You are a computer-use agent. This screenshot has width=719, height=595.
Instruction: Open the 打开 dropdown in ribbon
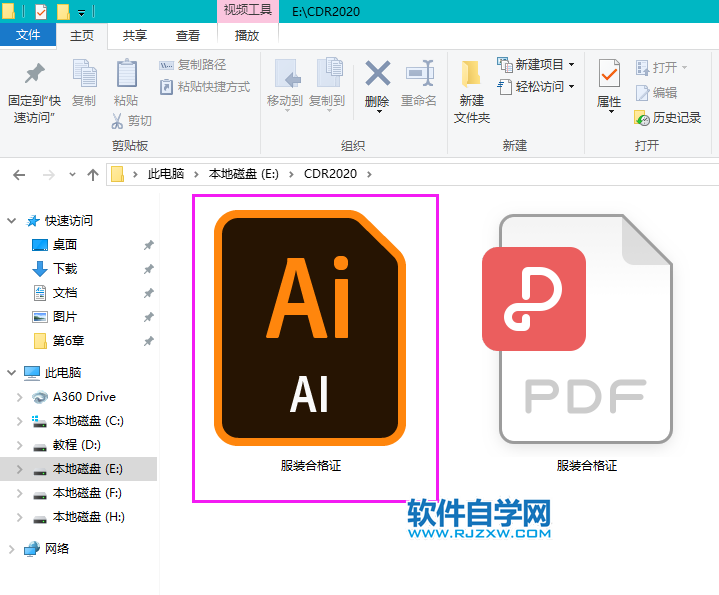tap(661, 68)
